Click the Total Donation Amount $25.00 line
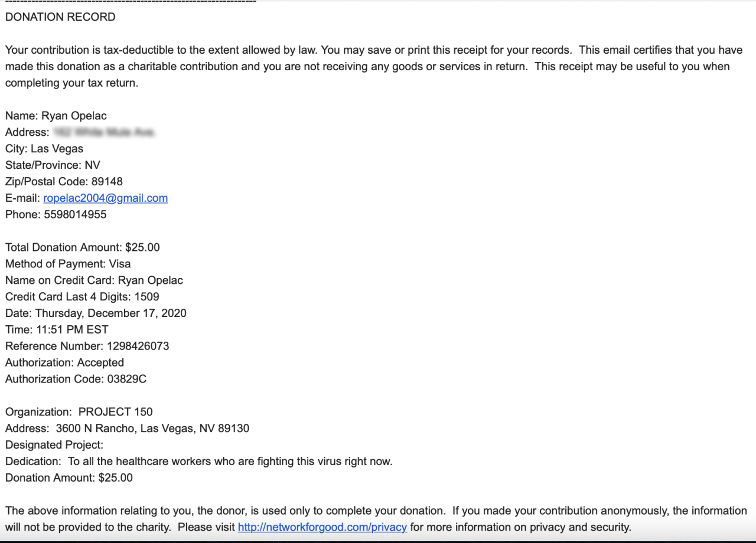Viewport: 756px width, 543px height. pyautogui.click(x=82, y=247)
